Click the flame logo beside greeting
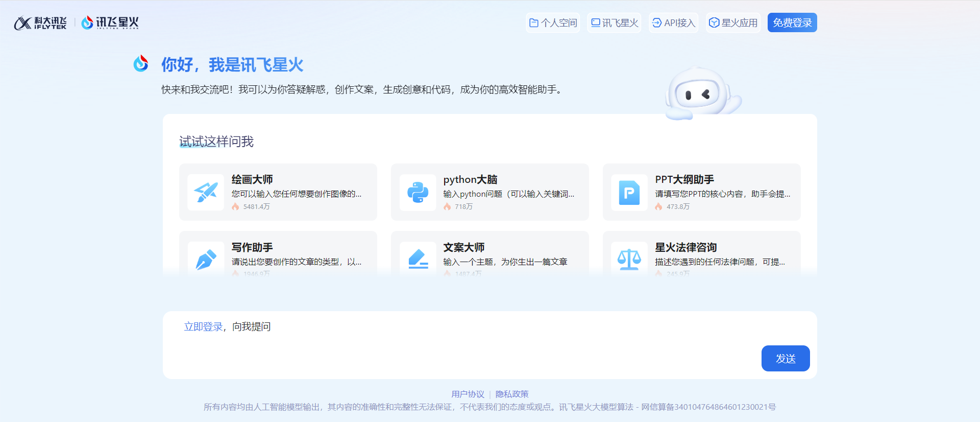The height and width of the screenshot is (422, 980). (x=141, y=63)
